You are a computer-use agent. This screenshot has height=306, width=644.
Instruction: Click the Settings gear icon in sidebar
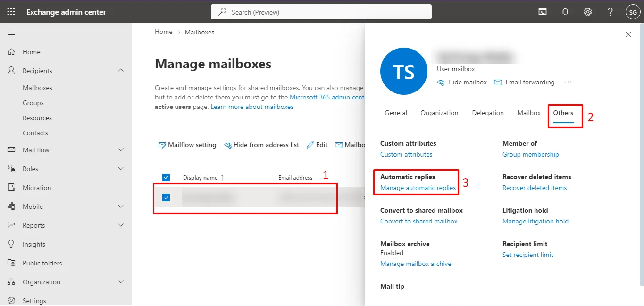[12, 300]
